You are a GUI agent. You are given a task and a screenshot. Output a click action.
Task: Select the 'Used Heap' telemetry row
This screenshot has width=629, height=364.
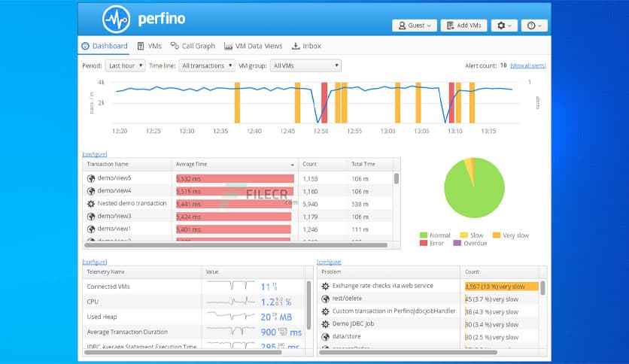(x=196, y=317)
